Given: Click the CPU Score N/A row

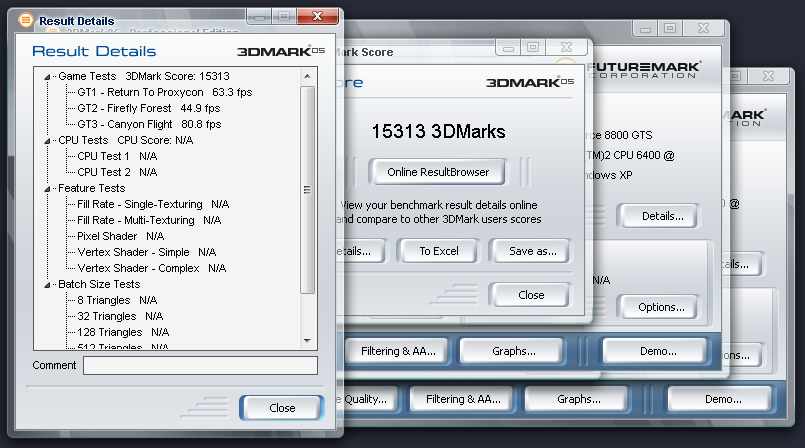Looking at the screenshot, I should [125, 140].
